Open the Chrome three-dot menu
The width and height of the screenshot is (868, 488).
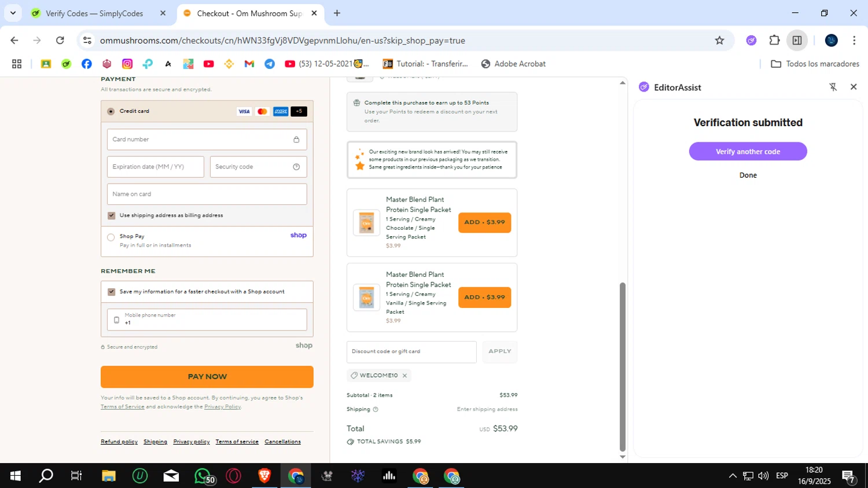pyautogui.click(x=854, y=41)
